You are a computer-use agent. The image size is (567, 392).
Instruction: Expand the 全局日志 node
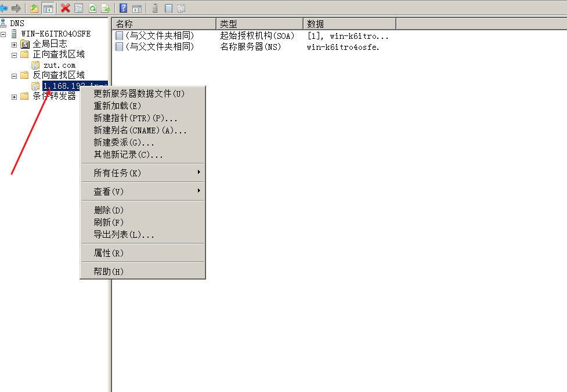[14, 45]
